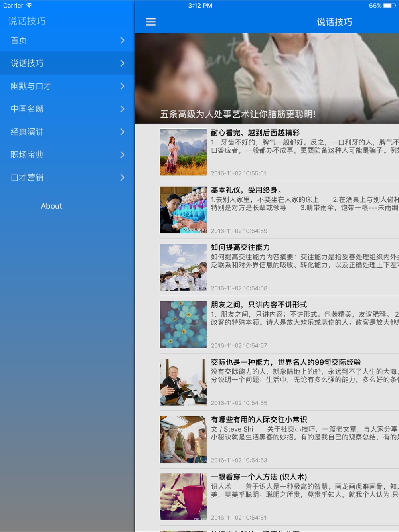
Task: Tap the timestamp 2016-11-02 10:55:01
Action: click(239, 173)
